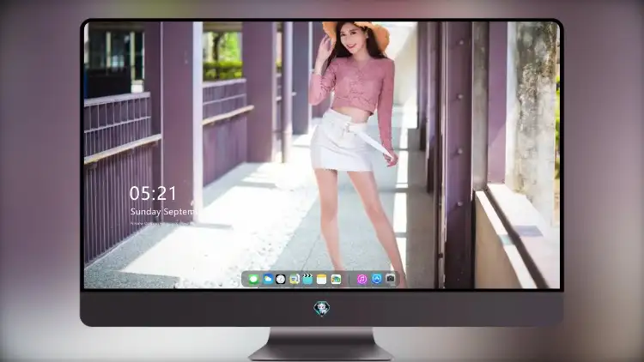Open the Camera app in the dock
Image resolution: width=644 pixels, height=362 pixels.
(390, 279)
